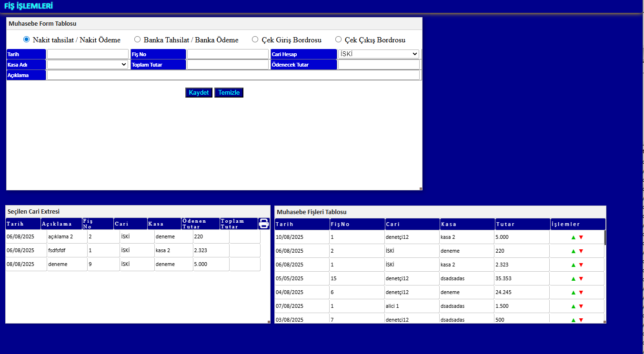
Task: Click green up arrow for İSKİ 220 row
Action: pyautogui.click(x=574, y=251)
